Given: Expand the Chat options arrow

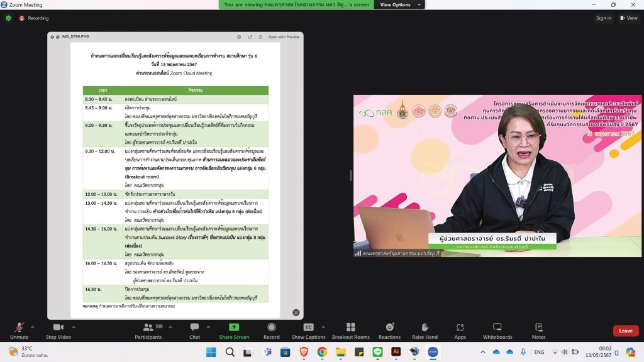Looking at the screenshot, I should tap(208, 327).
